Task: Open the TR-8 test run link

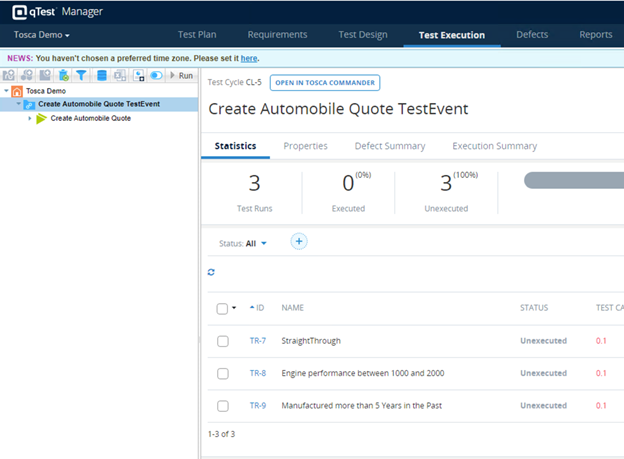Action: (x=257, y=373)
